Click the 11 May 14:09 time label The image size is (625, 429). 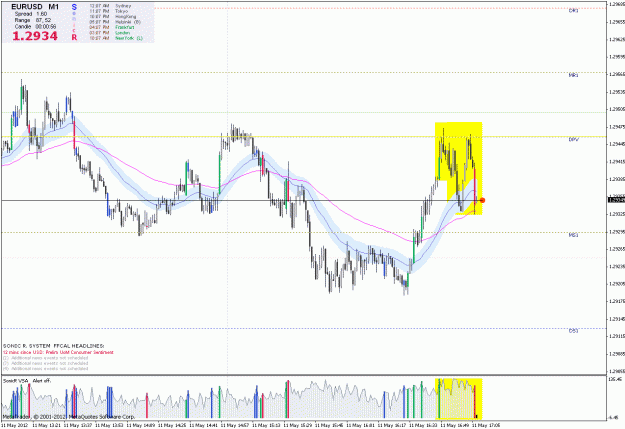point(140,425)
